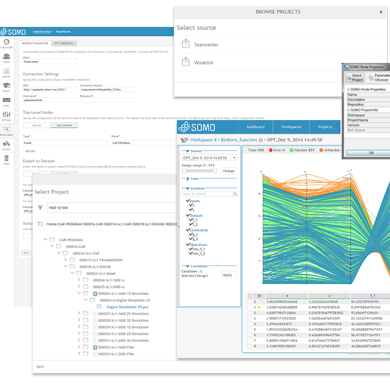Viewport: 390px width, 390px height.
Task: Toggle the Inputs group checkbox
Action: [x=188, y=201]
